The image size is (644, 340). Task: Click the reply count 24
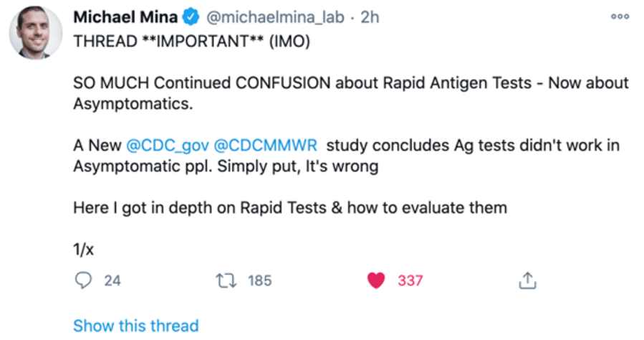pyautogui.click(x=112, y=280)
